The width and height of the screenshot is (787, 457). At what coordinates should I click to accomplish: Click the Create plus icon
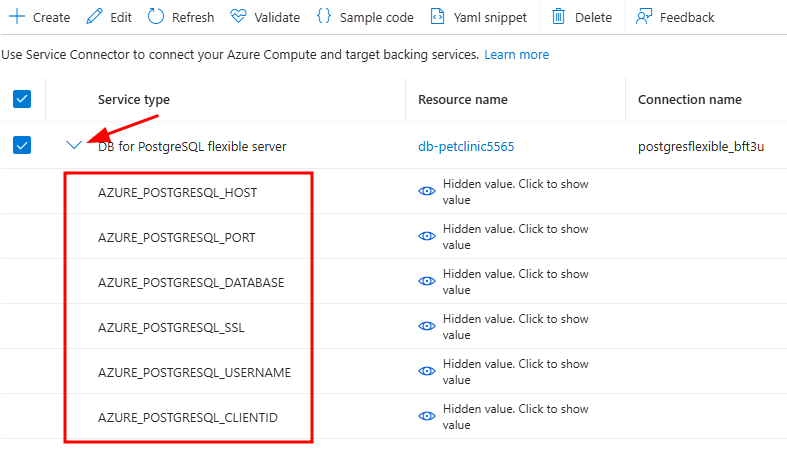[16, 17]
